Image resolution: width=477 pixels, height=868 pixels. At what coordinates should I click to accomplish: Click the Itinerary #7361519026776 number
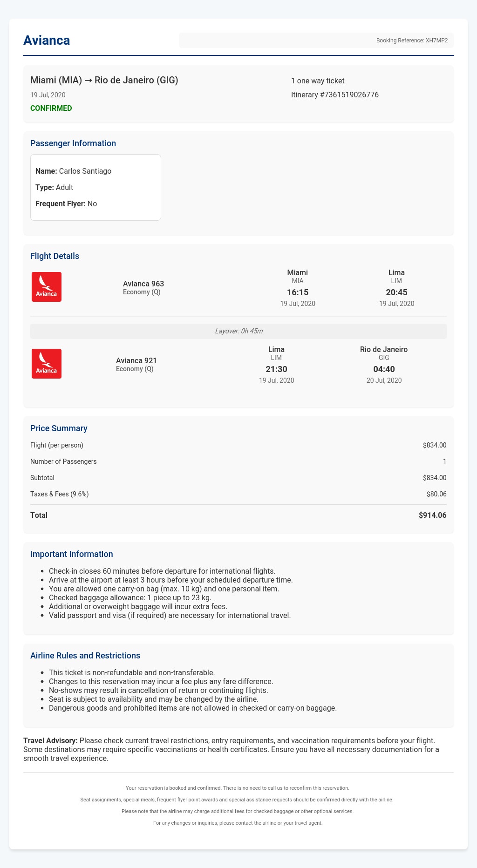click(335, 95)
